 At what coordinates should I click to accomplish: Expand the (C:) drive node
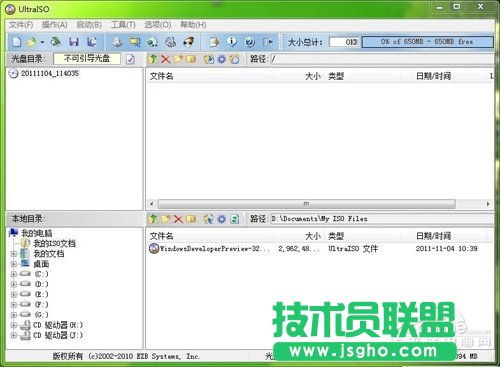14,274
